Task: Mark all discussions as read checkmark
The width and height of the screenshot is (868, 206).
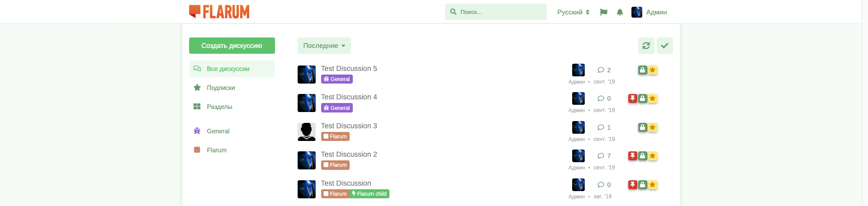Action: [x=665, y=46]
